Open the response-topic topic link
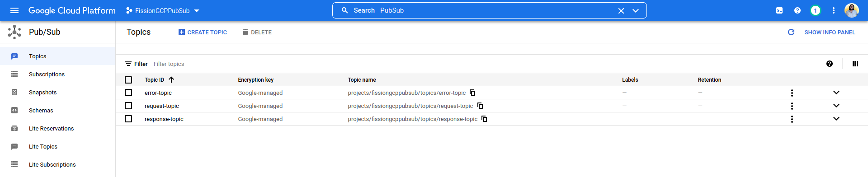This screenshot has height=177, width=868. [164, 119]
